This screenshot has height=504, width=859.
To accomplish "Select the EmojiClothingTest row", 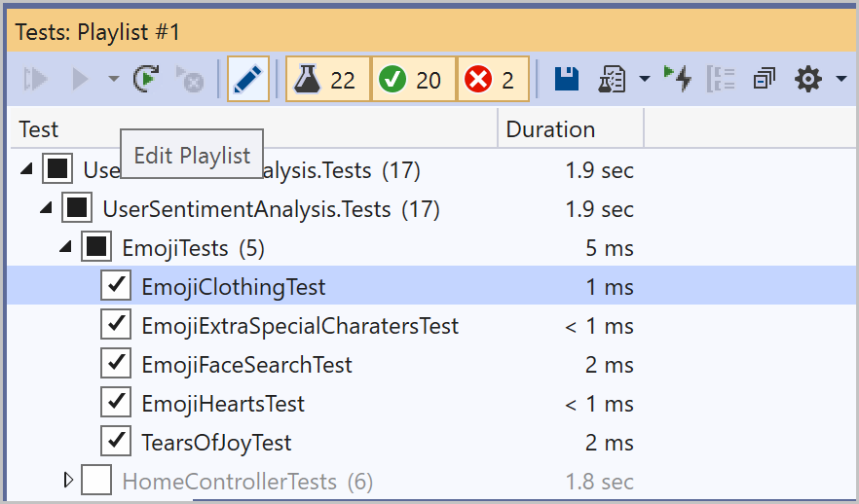I will (431, 285).
